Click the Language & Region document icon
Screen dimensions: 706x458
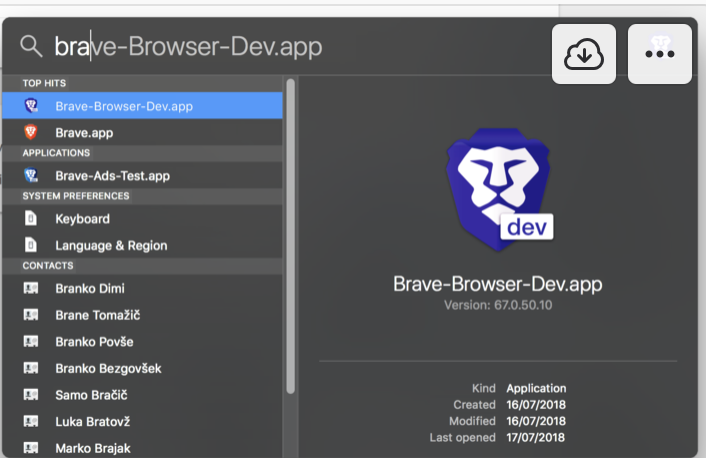[31, 245]
